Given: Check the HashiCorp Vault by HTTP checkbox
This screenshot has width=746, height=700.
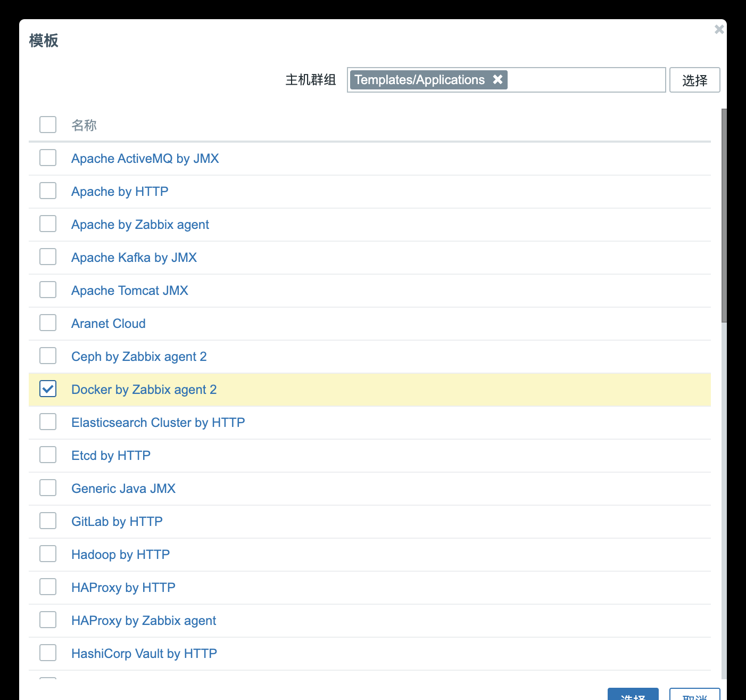Looking at the screenshot, I should 48,653.
